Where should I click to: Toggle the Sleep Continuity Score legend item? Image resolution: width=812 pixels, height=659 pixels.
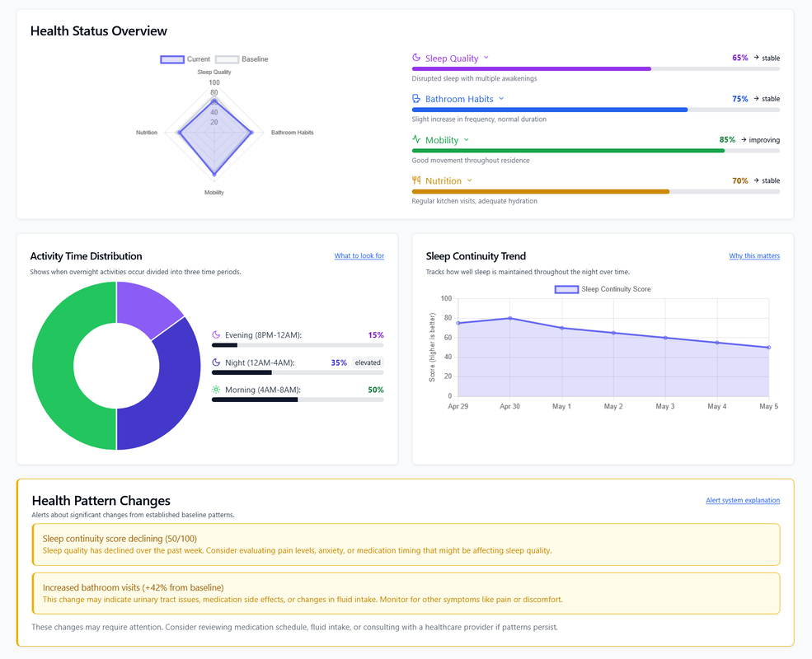point(603,289)
